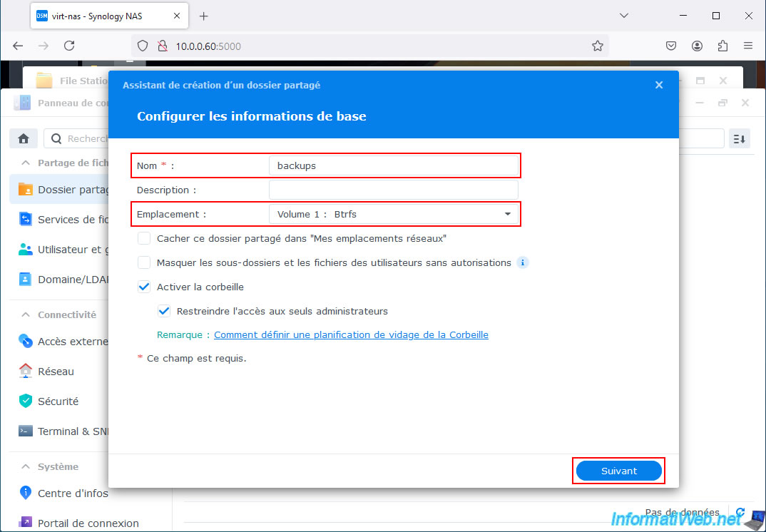Screen dimensions: 766x532
Task: Maximize the File Station window
Action: click(700, 80)
